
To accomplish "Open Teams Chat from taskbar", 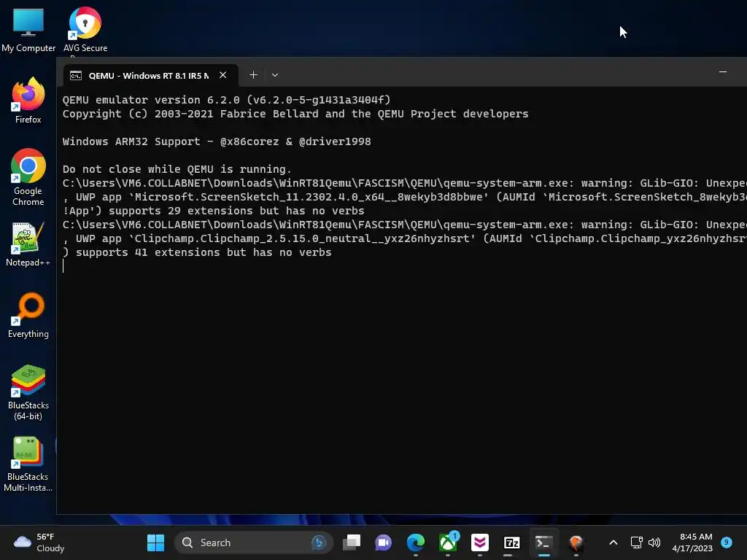I will [384, 542].
